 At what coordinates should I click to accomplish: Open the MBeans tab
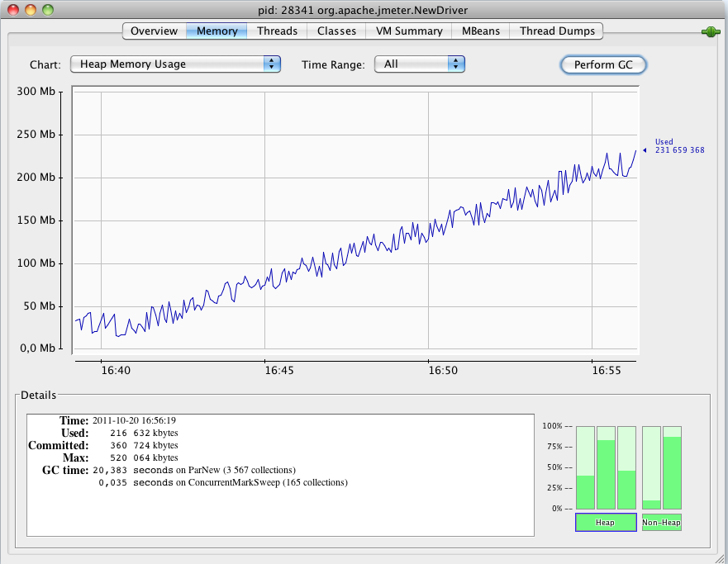(480, 31)
